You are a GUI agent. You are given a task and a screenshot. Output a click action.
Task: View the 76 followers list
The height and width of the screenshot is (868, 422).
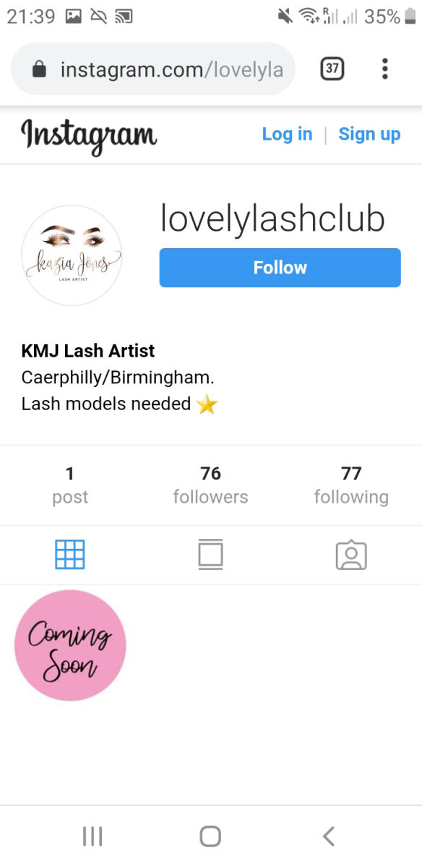pyautogui.click(x=210, y=485)
